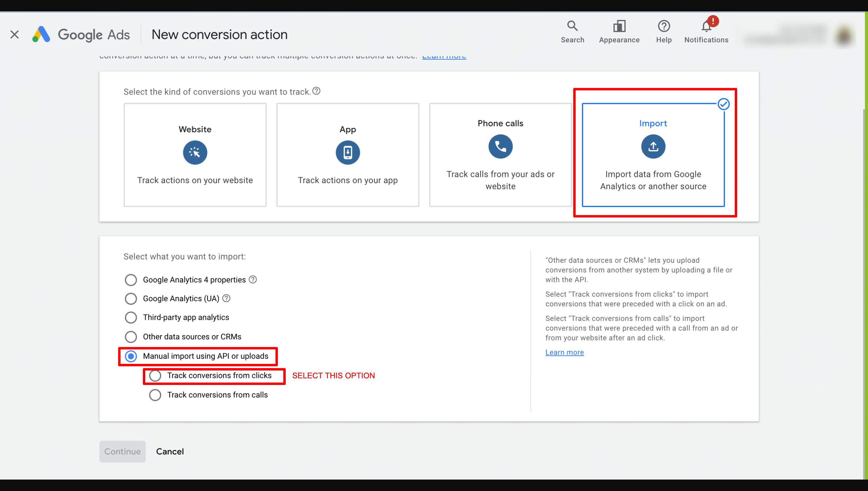Click the Phone calls tracking icon
868x491 pixels.
pos(500,146)
